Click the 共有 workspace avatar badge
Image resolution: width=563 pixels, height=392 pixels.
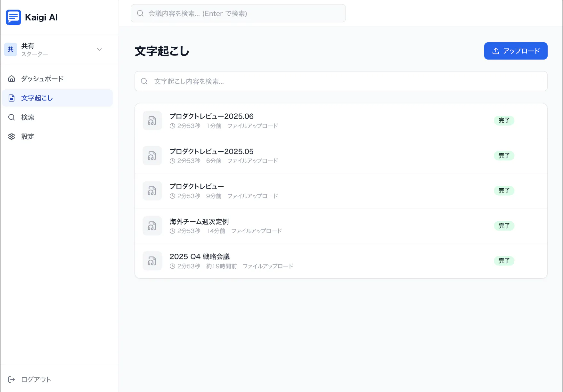coord(11,49)
